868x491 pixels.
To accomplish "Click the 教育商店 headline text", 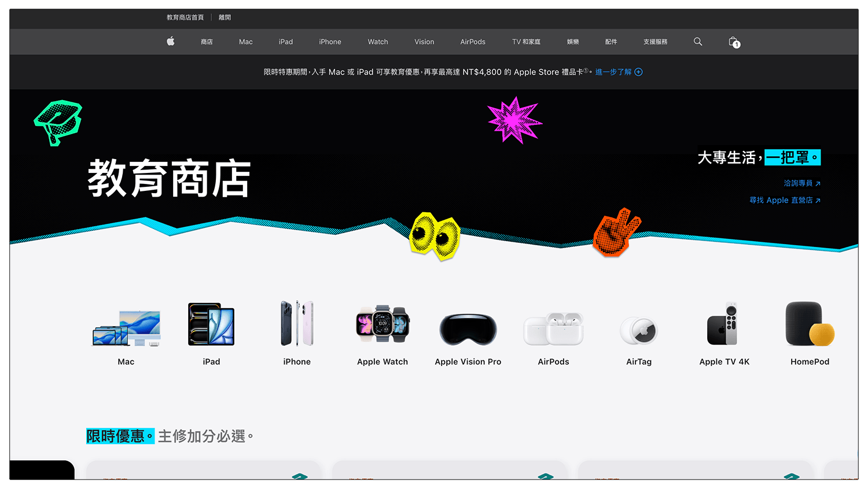I will [169, 178].
